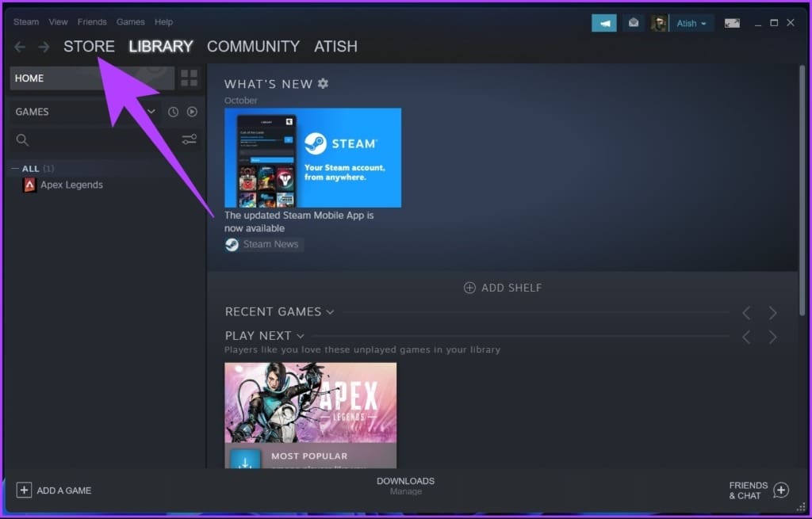Go to the STORE tab

point(89,47)
